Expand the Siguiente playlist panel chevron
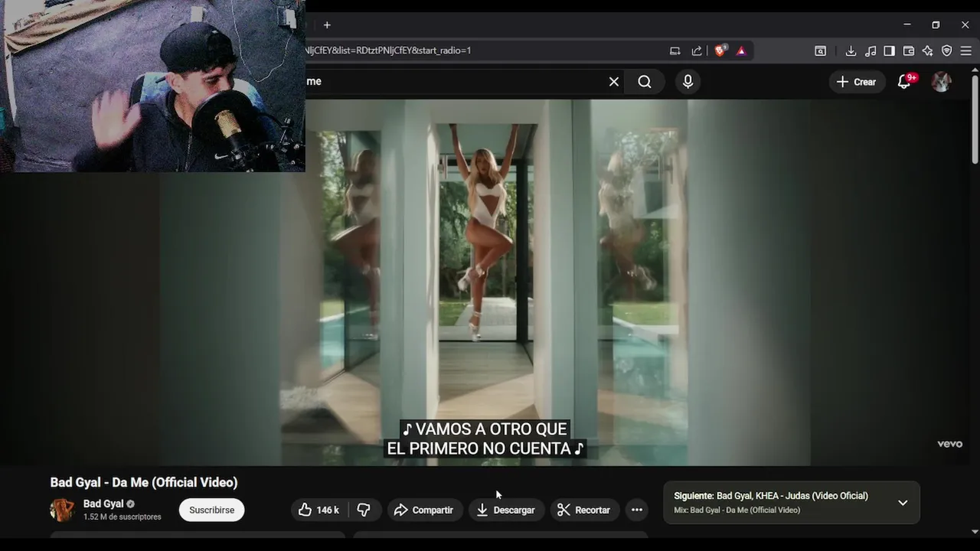The height and width of the screenshot is (551, 980). [903, 503]
